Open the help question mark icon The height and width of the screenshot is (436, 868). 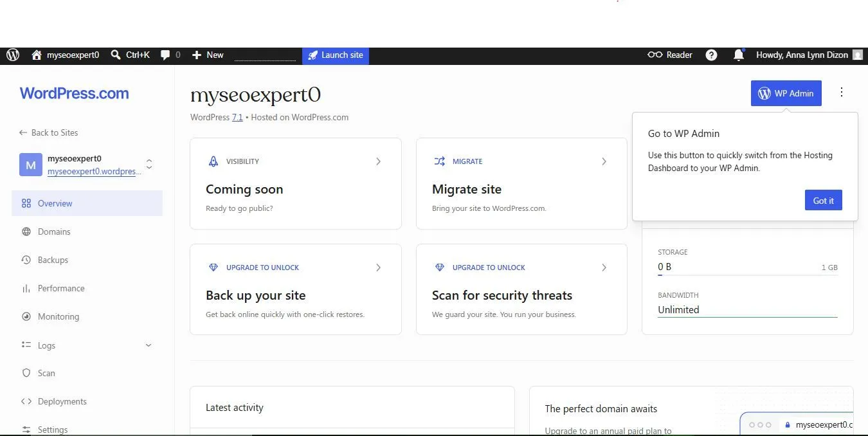coord(711,55)
